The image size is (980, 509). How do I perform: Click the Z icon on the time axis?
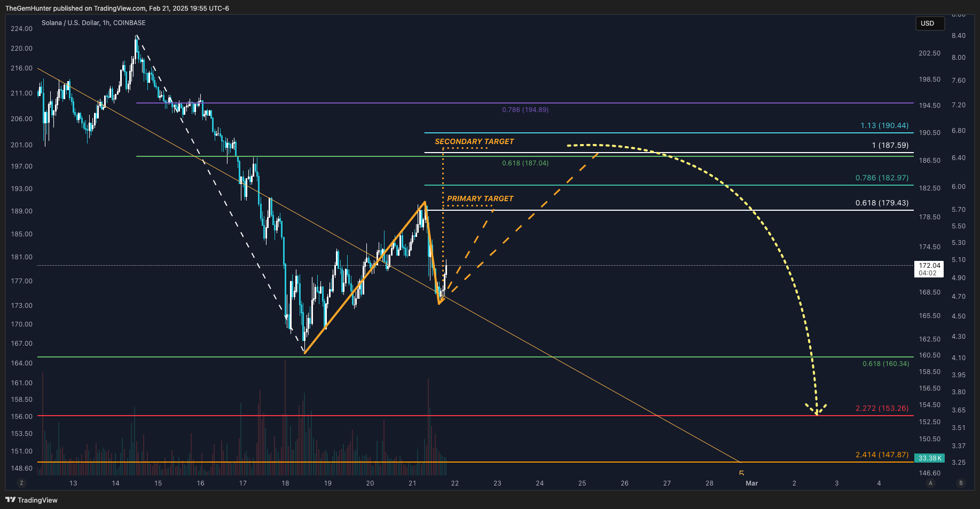click(21, 483)
